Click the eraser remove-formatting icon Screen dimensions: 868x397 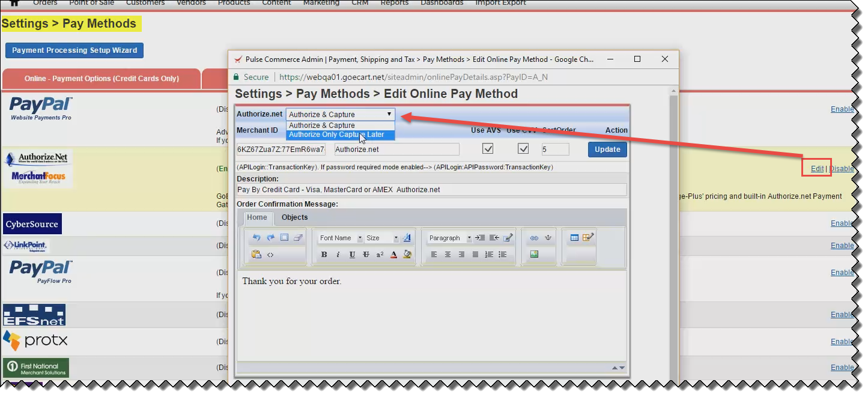(298, 238)
